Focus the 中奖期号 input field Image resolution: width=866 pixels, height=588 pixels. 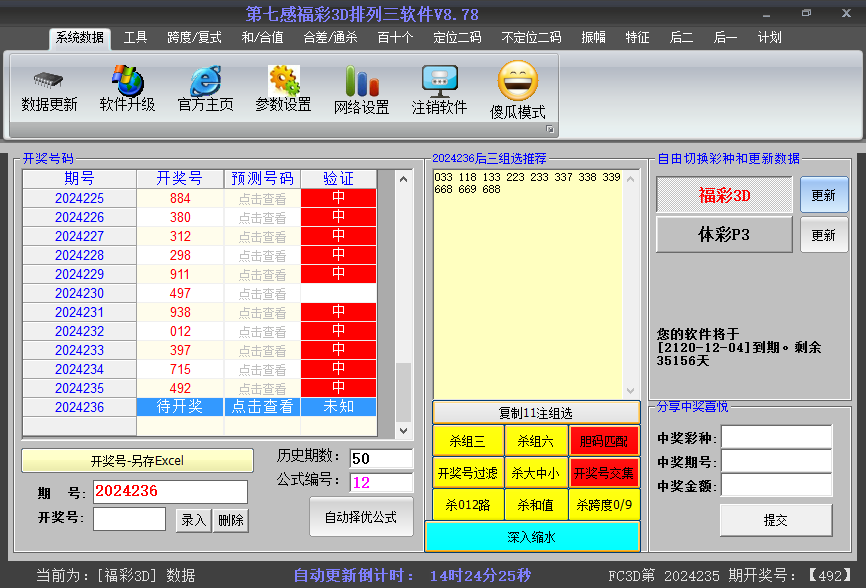click(777, 461)
